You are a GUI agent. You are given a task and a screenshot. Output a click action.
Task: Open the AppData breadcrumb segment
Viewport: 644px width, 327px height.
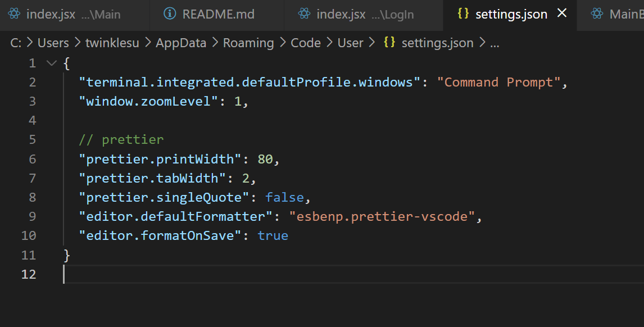[x=181, y=43]
